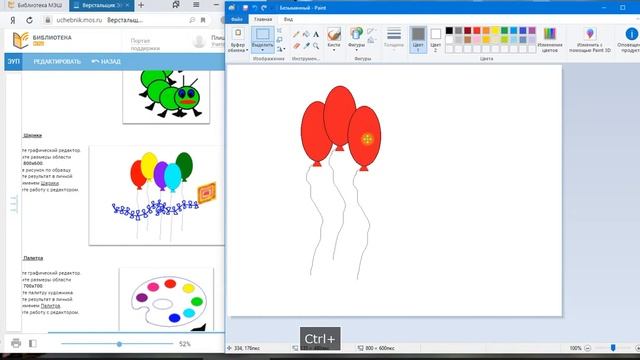Activate Color 2 (Цвет 2) button
640x360 pixels.
tap(436, 40)
